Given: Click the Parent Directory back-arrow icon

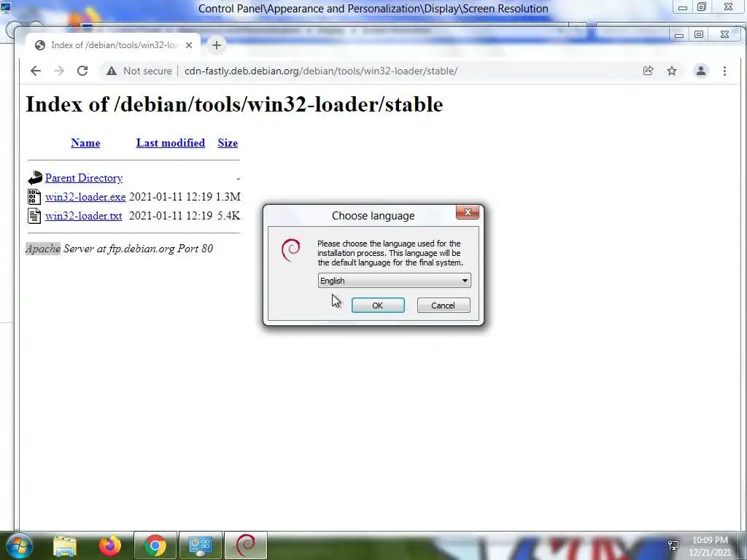Looking at the screenshot, I should pos(35,178).
